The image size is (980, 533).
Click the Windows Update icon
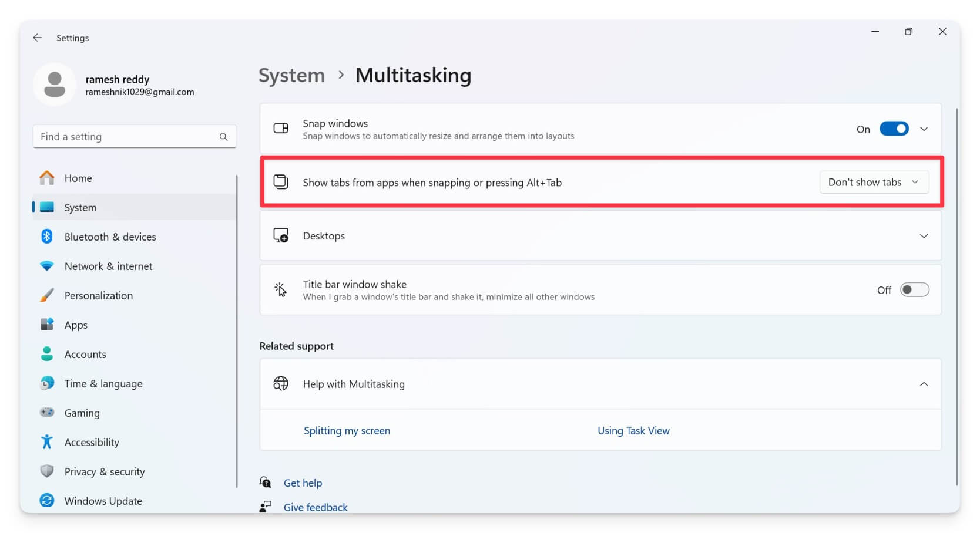pos(46,501)
